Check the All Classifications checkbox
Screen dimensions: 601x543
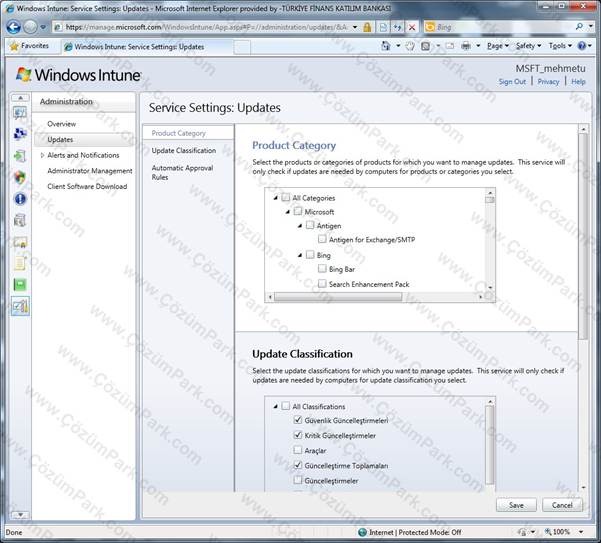(286, 406)
